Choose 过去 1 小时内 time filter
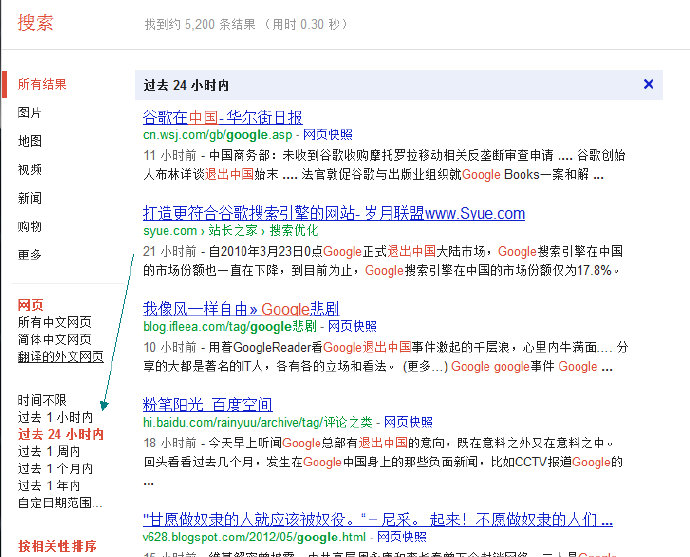 click(55, 417)
